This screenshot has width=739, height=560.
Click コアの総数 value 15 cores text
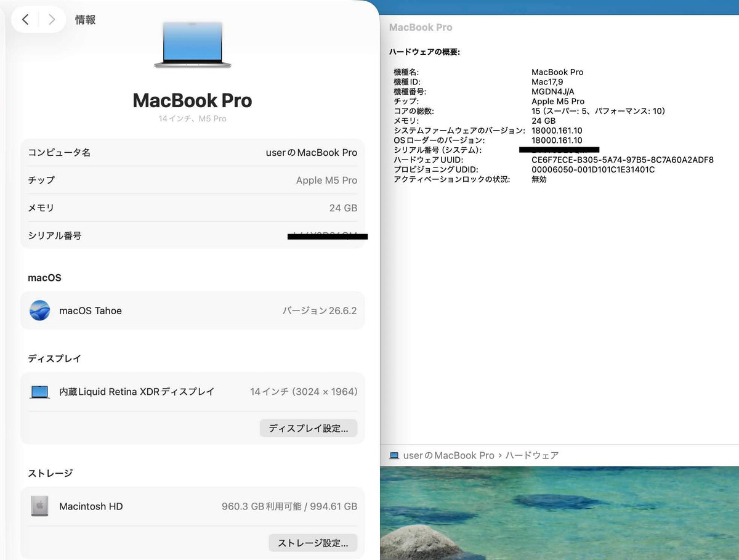tap(599, 111)
